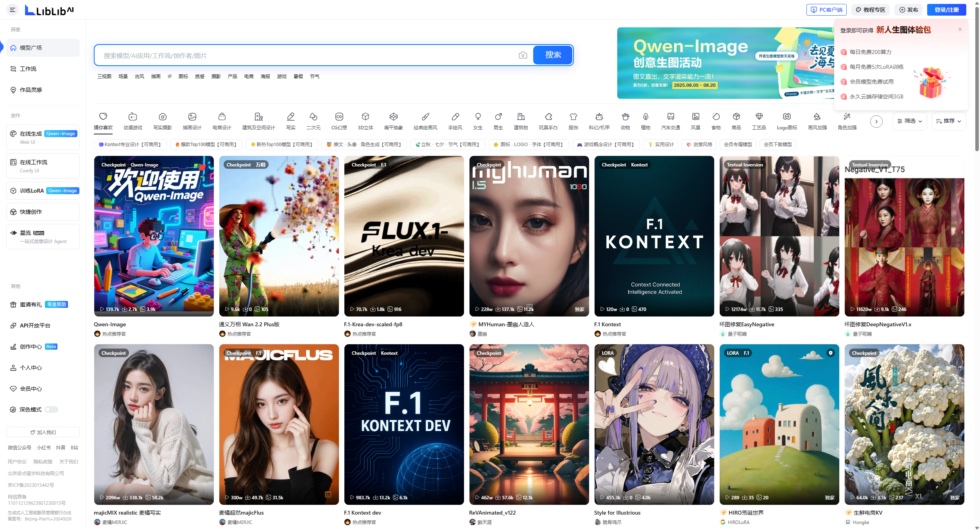This screenshot has height=531, width=980.
Task: Click the 登录/注册 button
Action: 946,10
